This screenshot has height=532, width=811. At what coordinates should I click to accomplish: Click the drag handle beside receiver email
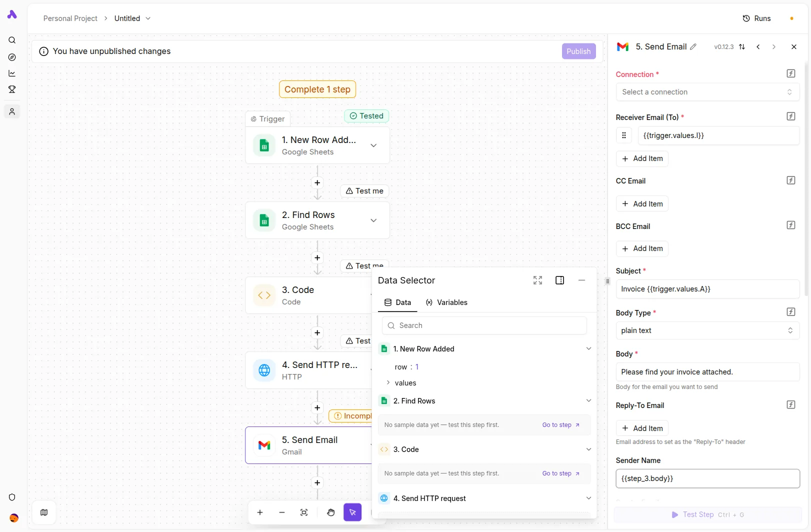624,135
